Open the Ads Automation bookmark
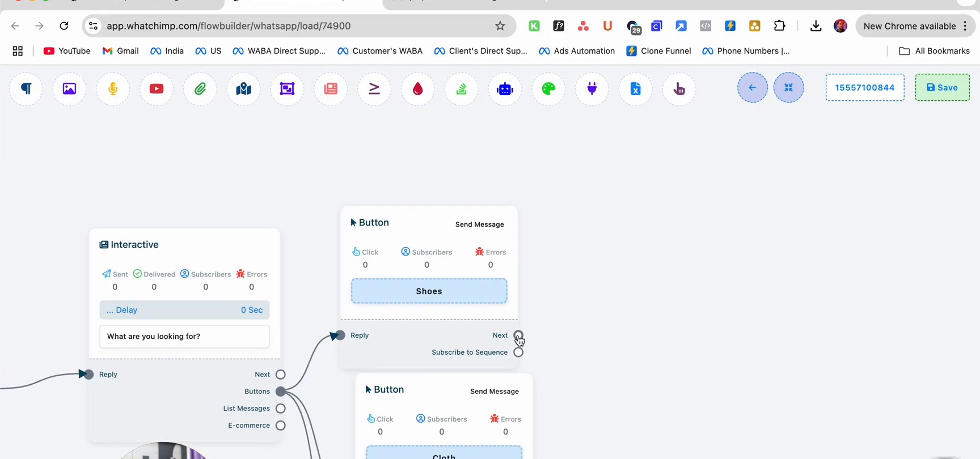 click(577, 51)
